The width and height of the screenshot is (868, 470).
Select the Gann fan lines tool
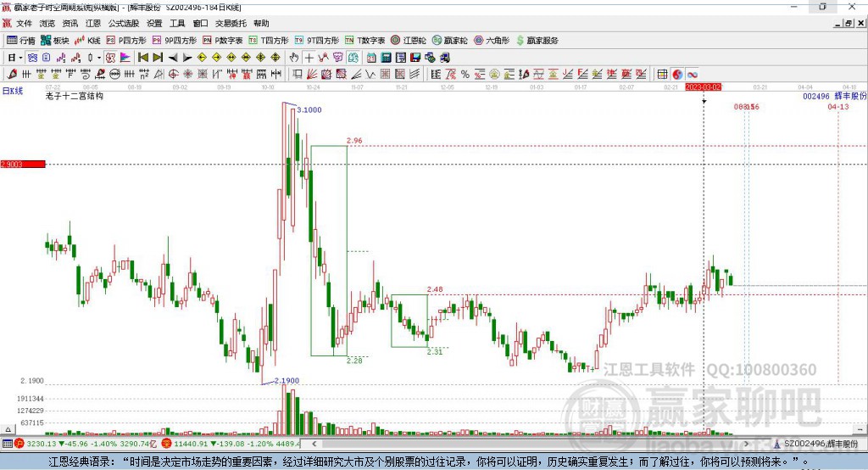(312, 75)
